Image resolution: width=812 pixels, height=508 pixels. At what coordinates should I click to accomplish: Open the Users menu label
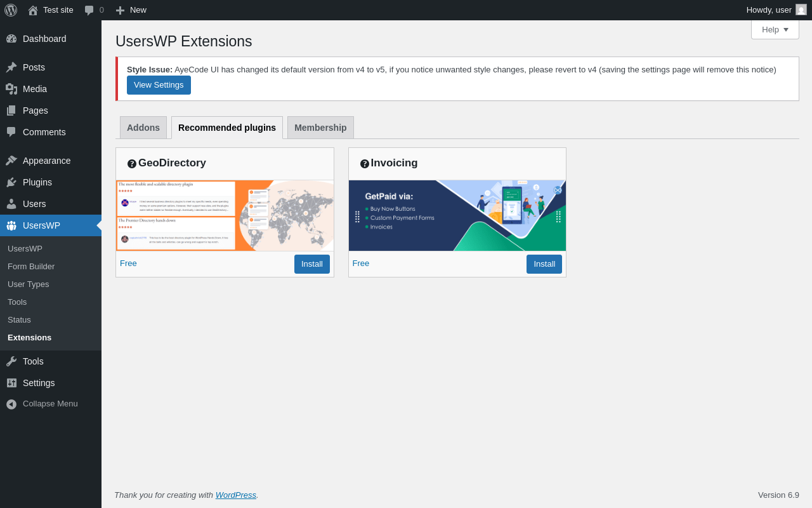point(34,204)
